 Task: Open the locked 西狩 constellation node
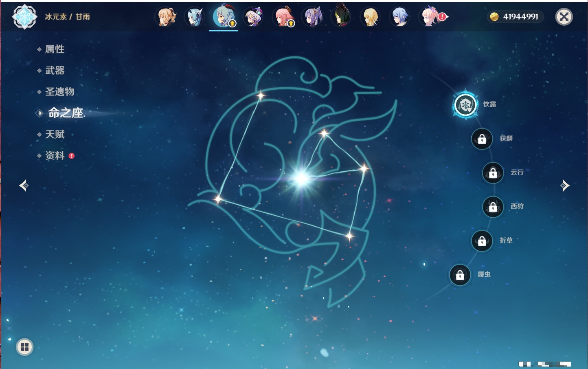click(x=493, y=207)
